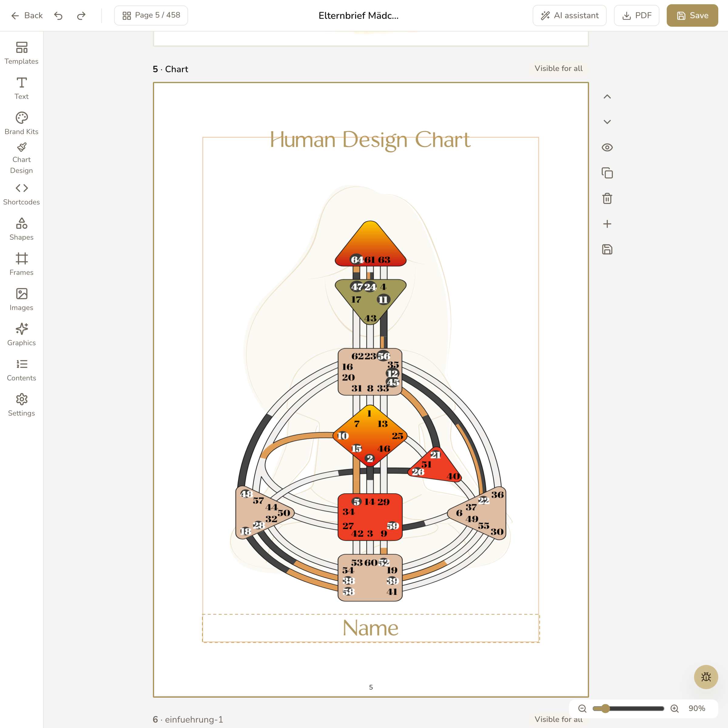Open the Page 5 / 458 page selector

point(151,15)
